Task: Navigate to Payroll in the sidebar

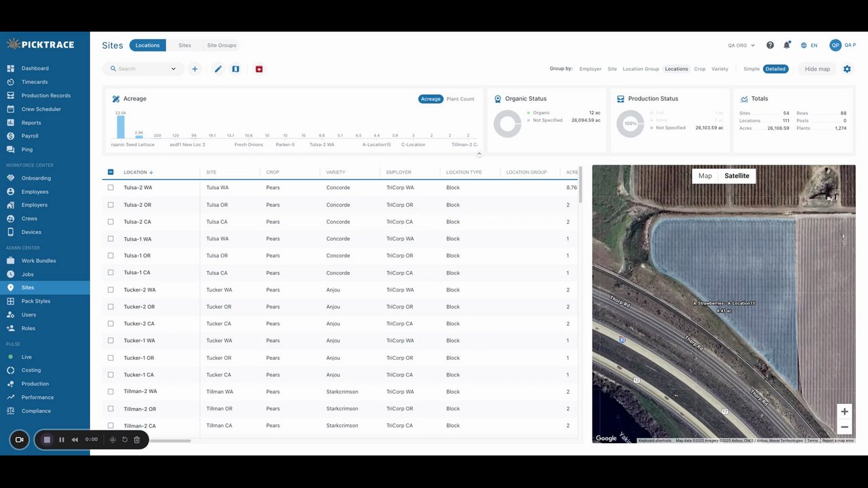Action: (30, 136)
